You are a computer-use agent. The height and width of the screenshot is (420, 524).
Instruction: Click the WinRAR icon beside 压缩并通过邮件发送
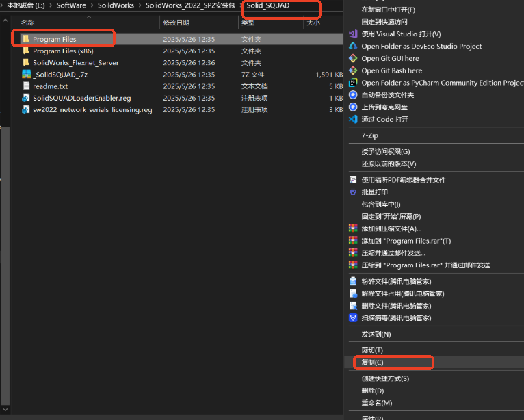pos(353,252)
